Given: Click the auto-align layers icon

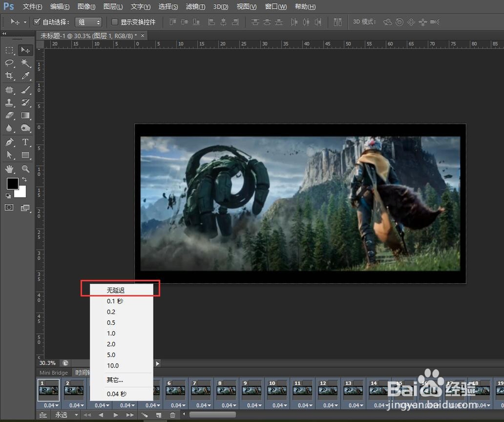Looking at the screenshot, I should [x=338, y=22].
